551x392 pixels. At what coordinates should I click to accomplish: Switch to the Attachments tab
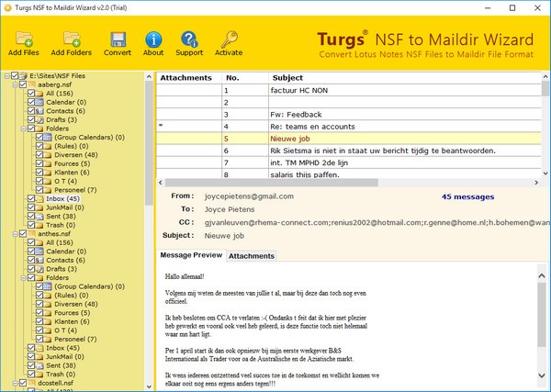tap(251, 255)
